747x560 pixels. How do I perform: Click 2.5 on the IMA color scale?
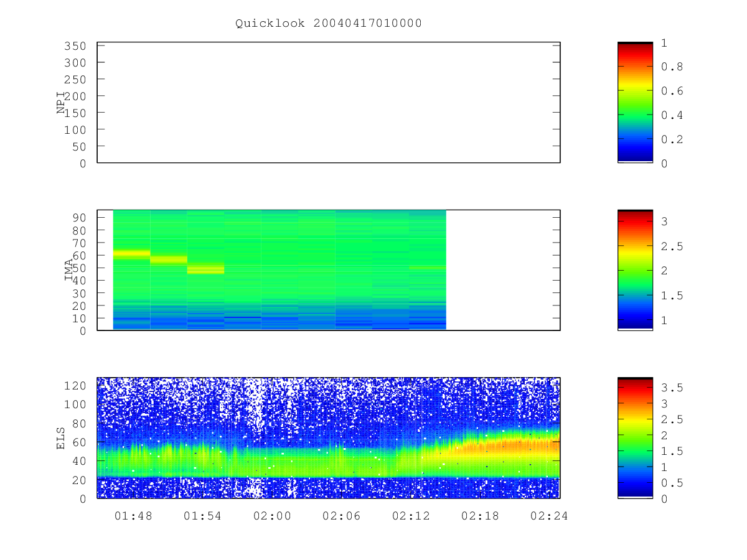click(x=672, y=246)
